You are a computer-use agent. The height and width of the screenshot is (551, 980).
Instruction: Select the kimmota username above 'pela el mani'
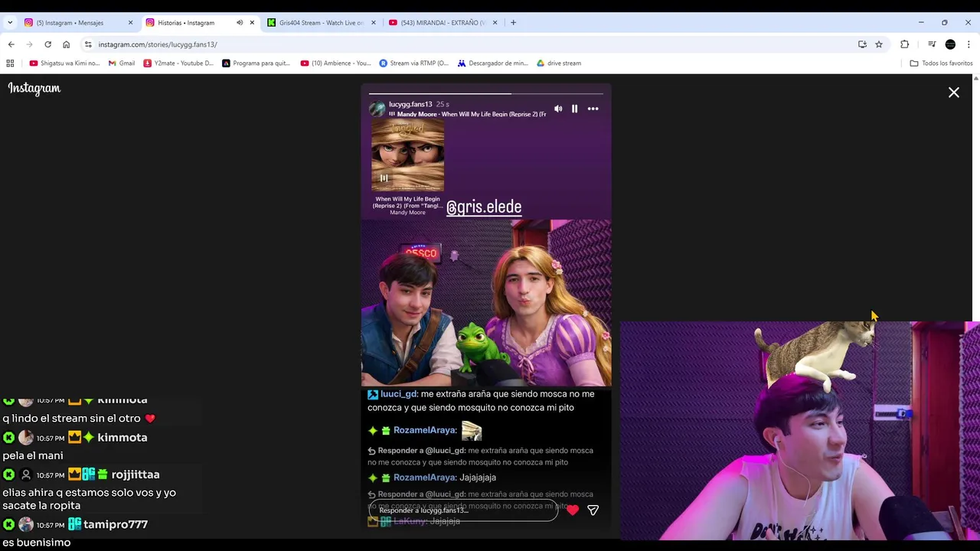122,438
